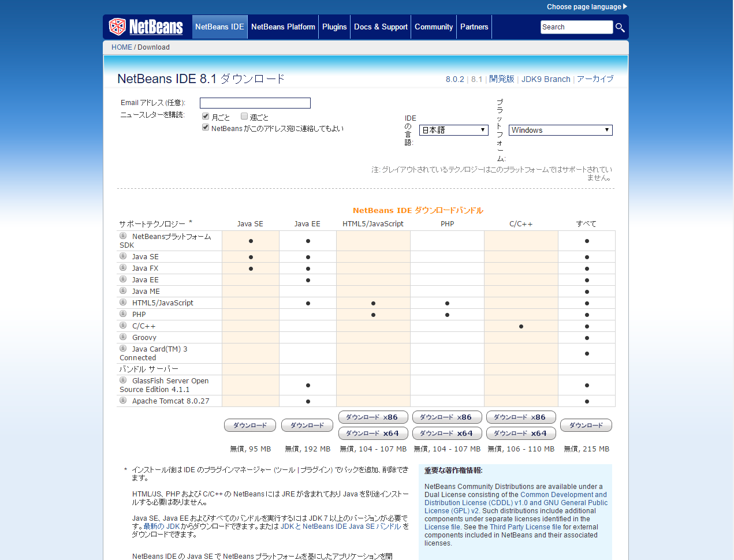The height and width of the screenshot is (560, 734).
Task: Open info icon beside Java EE row
Action: tap(123, 279)
